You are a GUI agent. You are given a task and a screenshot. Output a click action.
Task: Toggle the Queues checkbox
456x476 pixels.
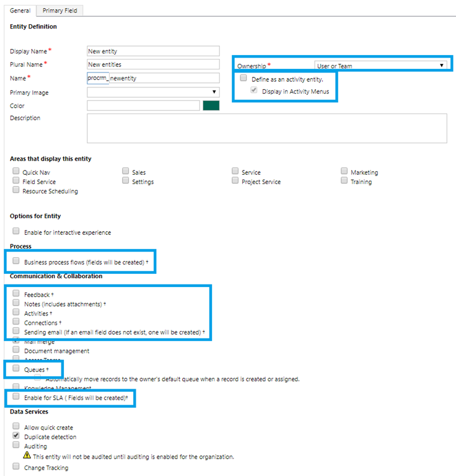pos(16,368)
